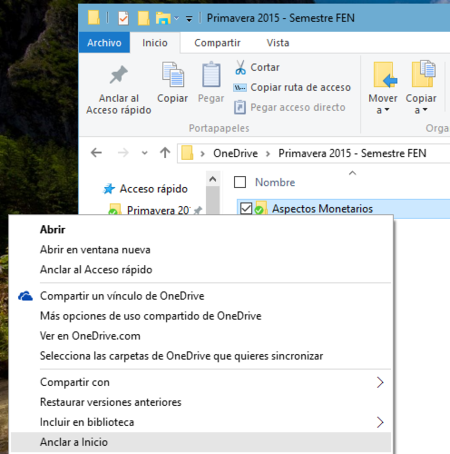Image resolution: width=450 pixels, height=454 pixels.
Task: Click the Cortar scissors button
Action: [257, 67]
